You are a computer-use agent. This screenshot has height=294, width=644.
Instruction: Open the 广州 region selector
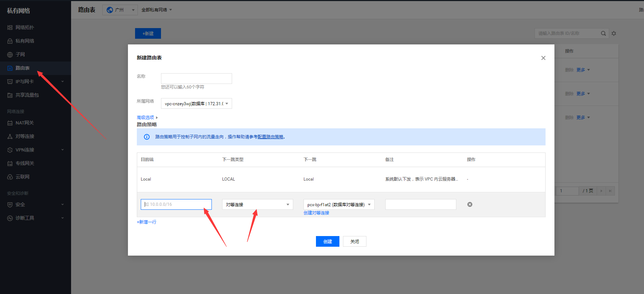(x=120, y=10)
